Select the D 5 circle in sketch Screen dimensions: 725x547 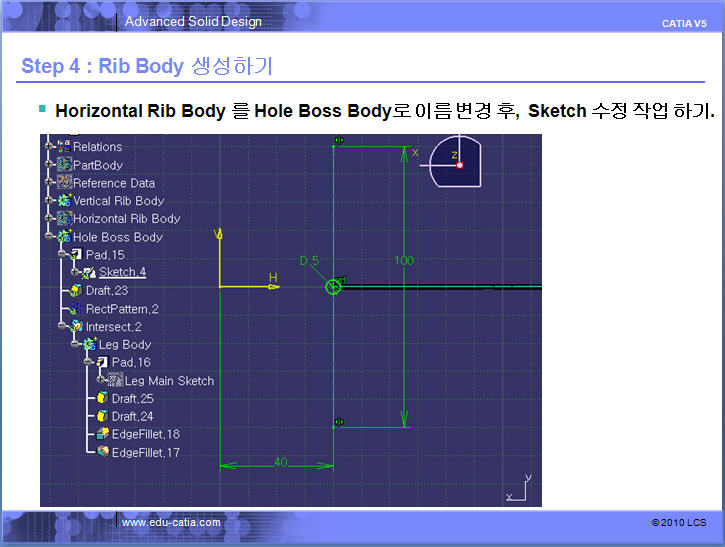(334, 287)
